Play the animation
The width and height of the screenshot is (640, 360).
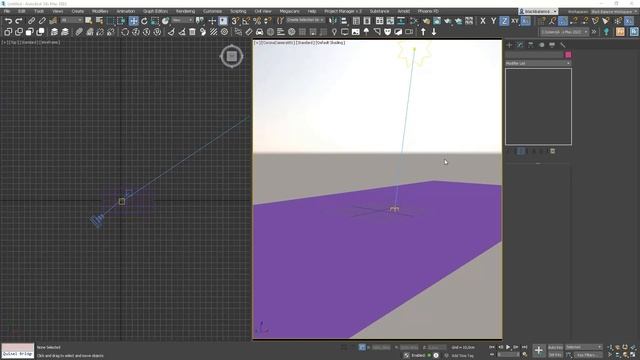(508, 347)
